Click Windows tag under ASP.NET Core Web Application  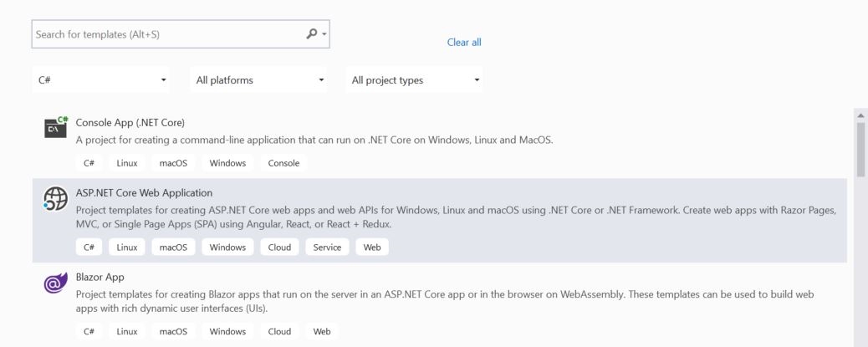227,247
